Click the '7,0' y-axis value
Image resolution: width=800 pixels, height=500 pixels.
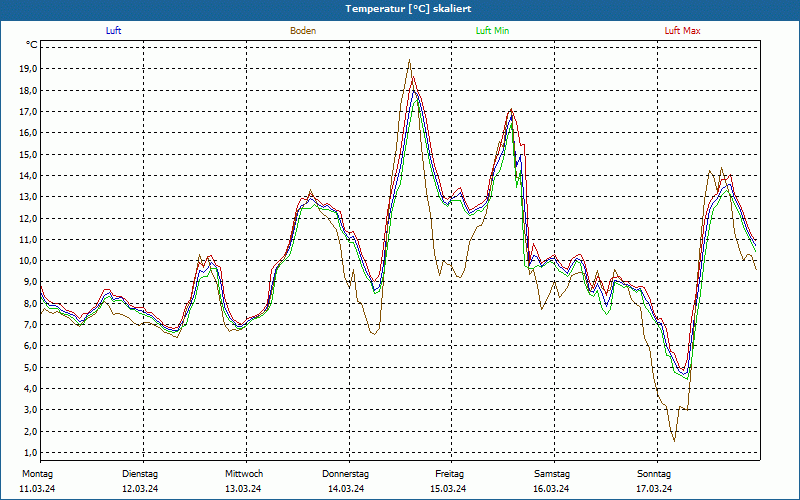coord(30,324)
